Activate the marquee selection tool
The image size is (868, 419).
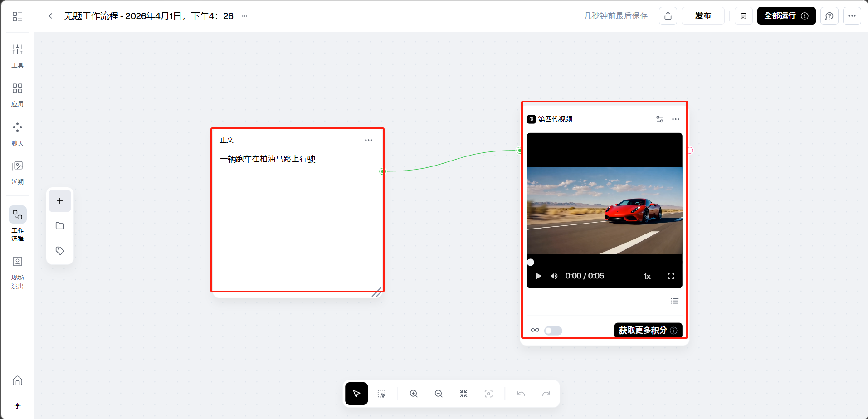pos(382,394)
